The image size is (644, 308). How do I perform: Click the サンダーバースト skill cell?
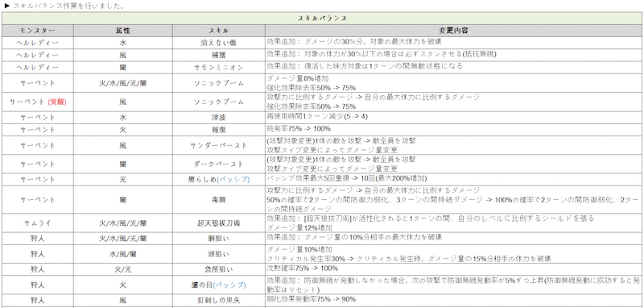point(218,146)
